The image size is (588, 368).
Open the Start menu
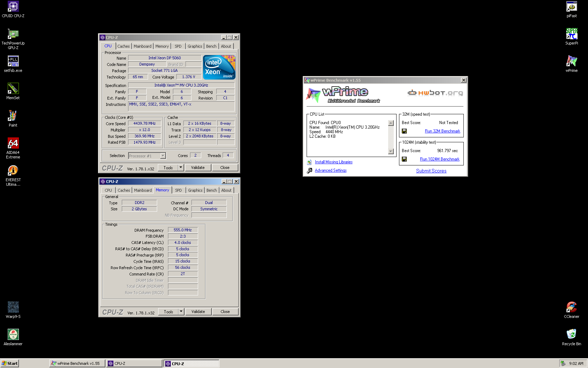[x=9, y=363]
